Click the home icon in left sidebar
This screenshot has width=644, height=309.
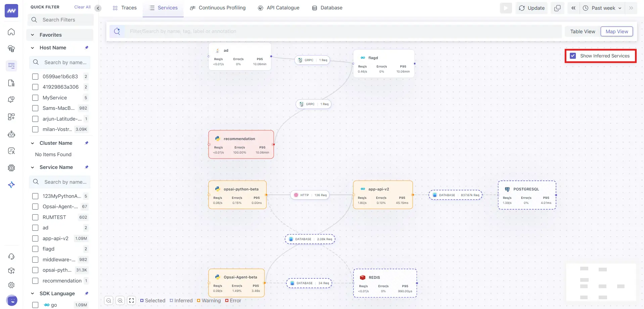coord(11,32)
